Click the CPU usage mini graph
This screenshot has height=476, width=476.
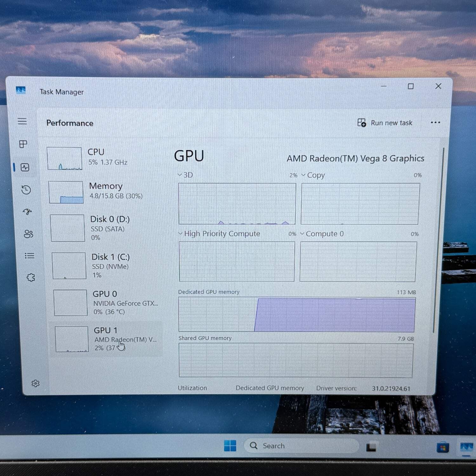[64, 158]
